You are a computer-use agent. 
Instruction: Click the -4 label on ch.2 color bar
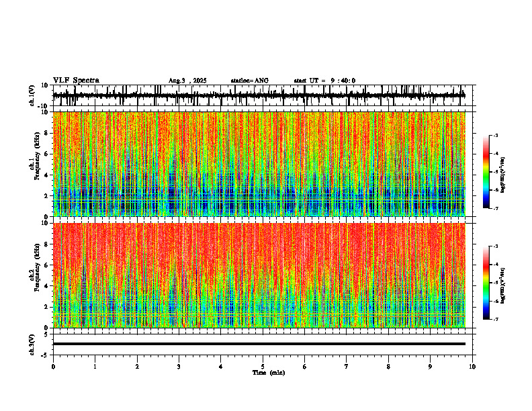pyautogui.click(x=496, y=265)
